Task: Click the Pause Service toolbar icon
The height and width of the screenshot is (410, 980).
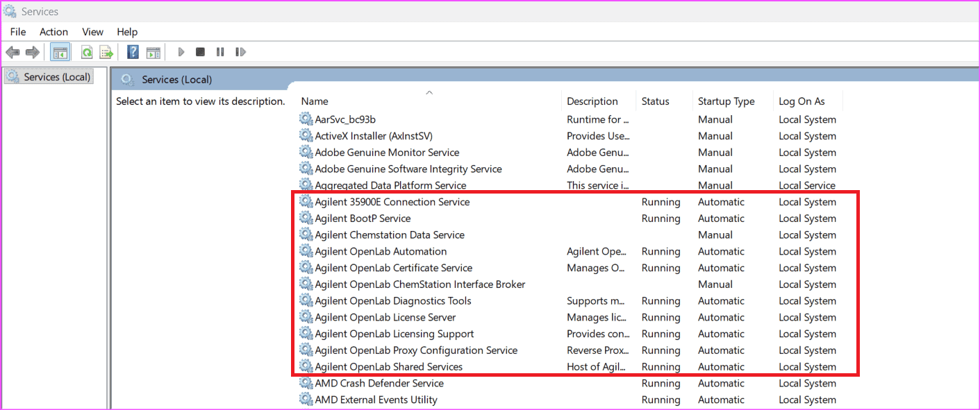Action: pyautogui.click(x=220, y=52)
